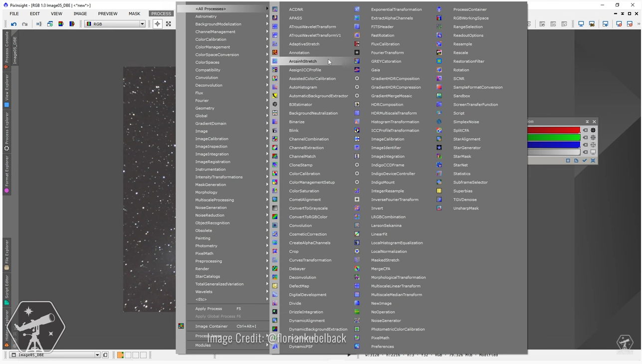642x364 pixels.
Task: Select the crosshair readout mode icon
Action: [x=158, y=24]
